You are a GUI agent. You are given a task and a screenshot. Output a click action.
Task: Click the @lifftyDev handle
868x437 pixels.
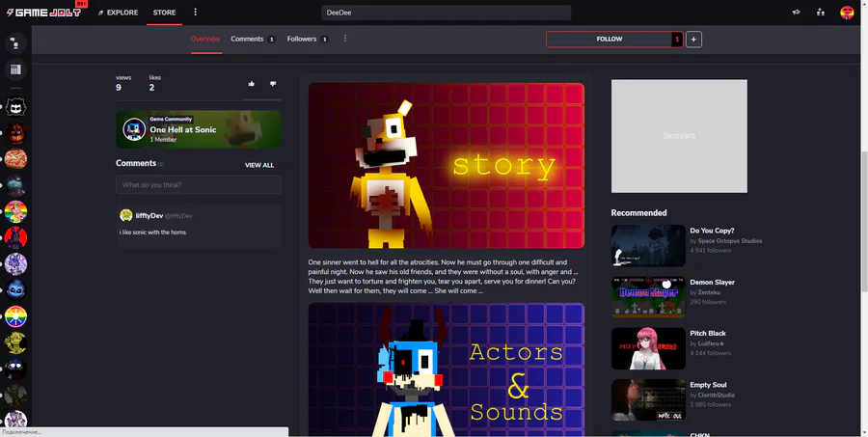point(178,216)
